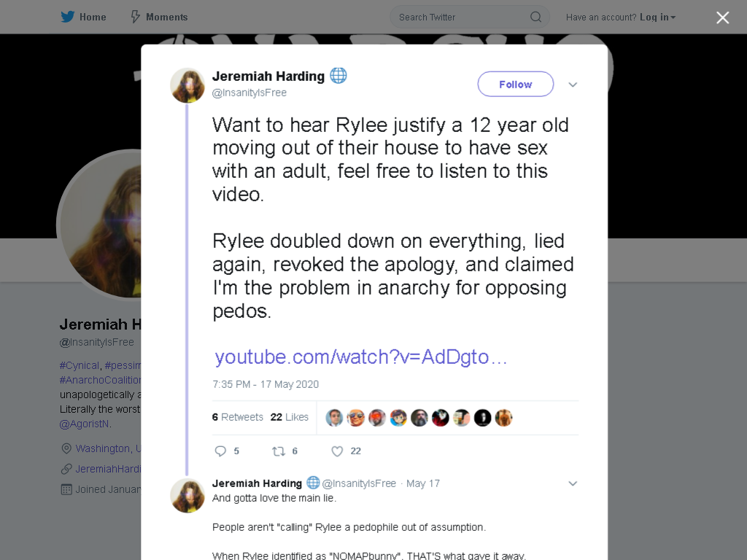Click fourth liker avatar in the row
Viewport: 747px width, 560px height.
click(398, 418)
